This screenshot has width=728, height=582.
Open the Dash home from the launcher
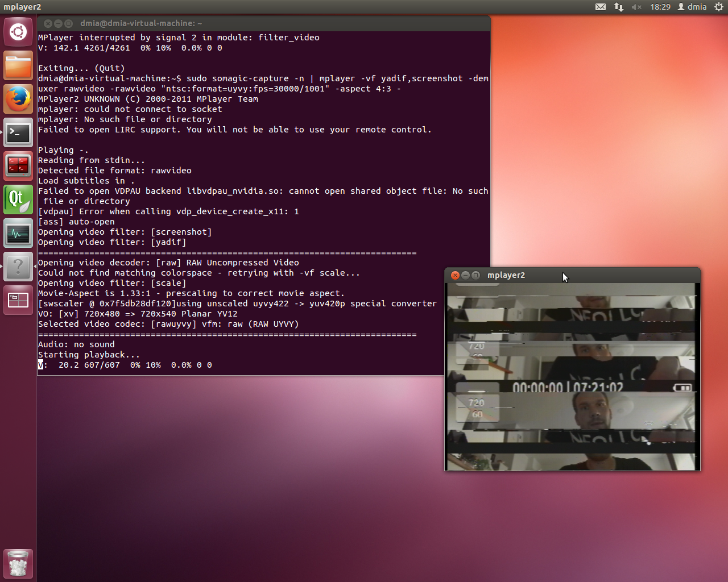click(x=18, y=32)
